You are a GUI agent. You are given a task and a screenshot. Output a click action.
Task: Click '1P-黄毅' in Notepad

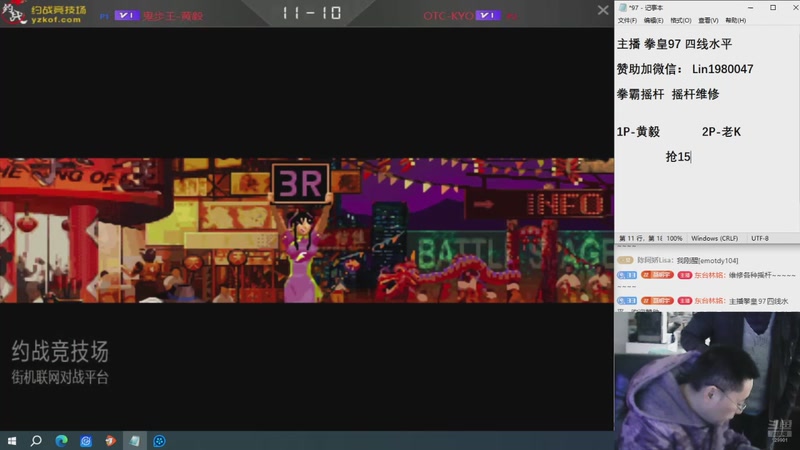[x=638, y=132]
